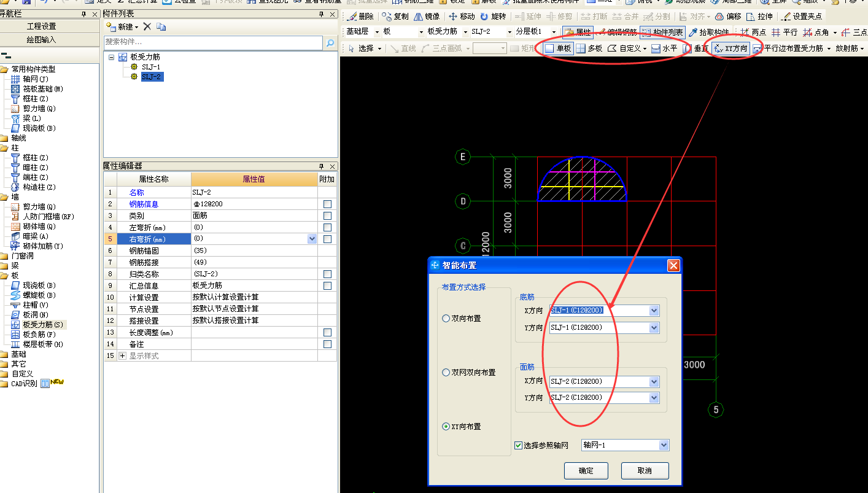Screen dimensions: 868x493
Task: Toggle the 属性 properties panel button
Action: [x=578, y=32]
